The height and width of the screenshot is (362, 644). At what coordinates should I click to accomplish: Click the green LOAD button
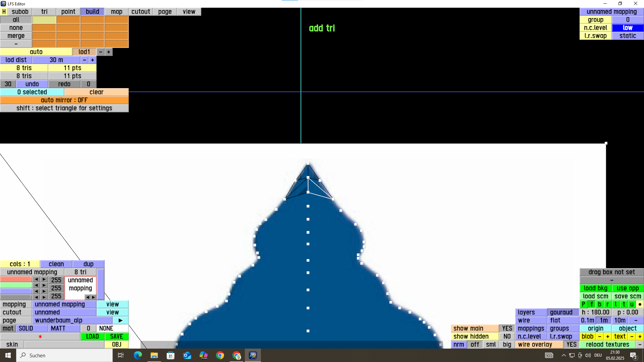click(92, 337)
